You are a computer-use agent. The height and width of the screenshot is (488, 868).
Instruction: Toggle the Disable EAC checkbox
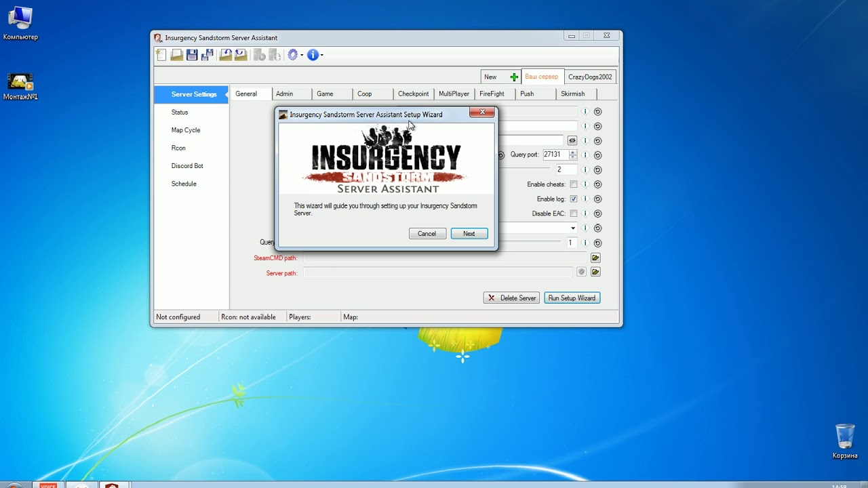(x=574, y=213)
